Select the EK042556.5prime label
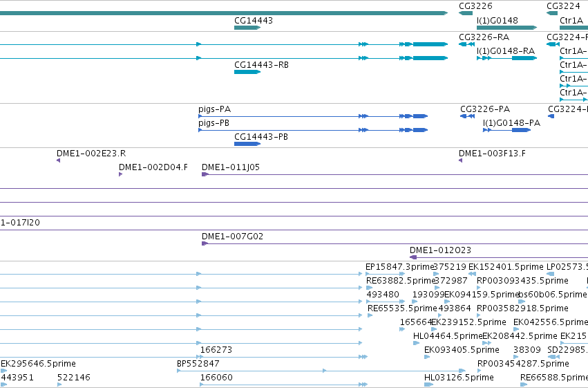588x388 pixels. click(551, 322)
